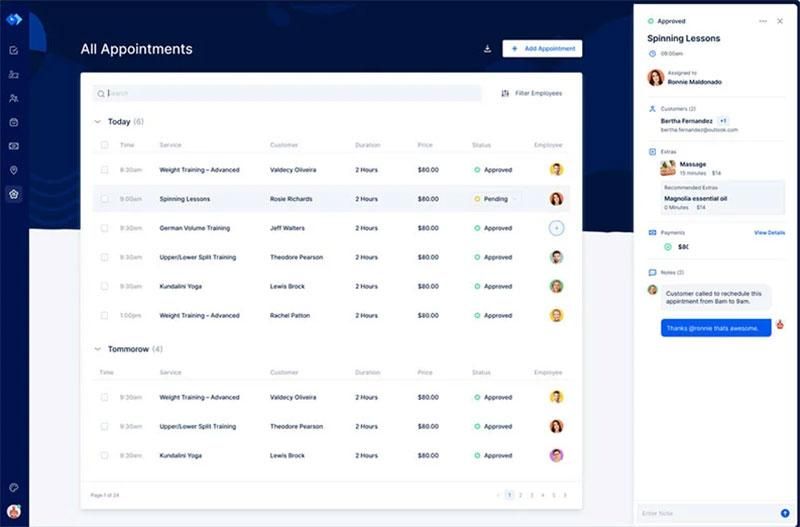Image resolution: width=800 pixels, height=527 pixels.
Task: Open the folder icon below the checklist icon
Action: [14, 74]
